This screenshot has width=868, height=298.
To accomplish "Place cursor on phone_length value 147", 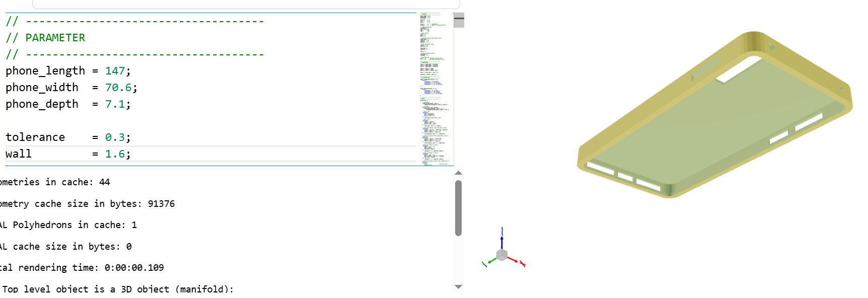I will tap(115, 71).
